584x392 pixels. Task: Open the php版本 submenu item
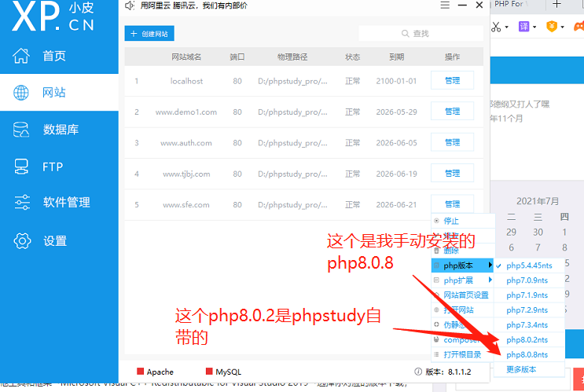[x=463, y=266]
